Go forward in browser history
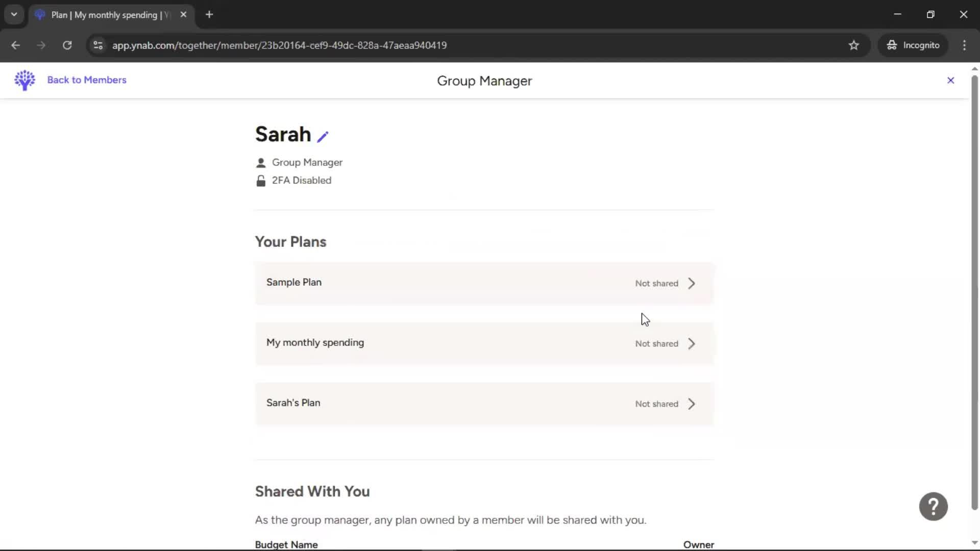 [x=41, y=45]
